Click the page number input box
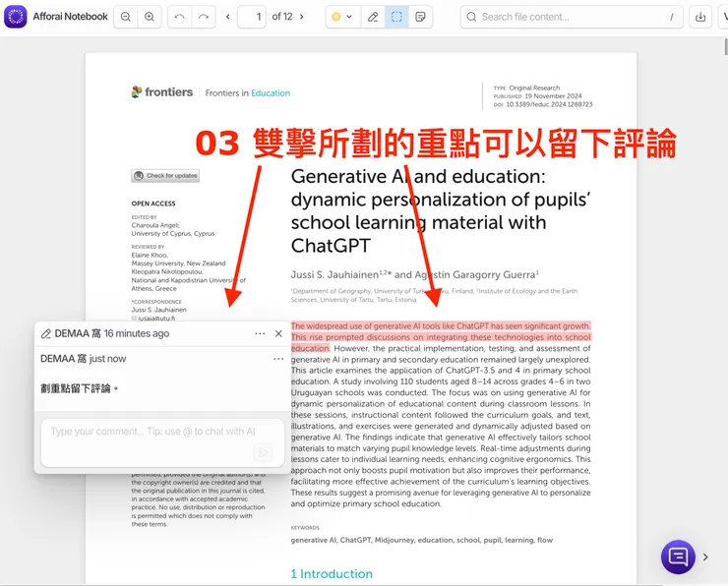 pyautogui.click(x=252, y=17)
